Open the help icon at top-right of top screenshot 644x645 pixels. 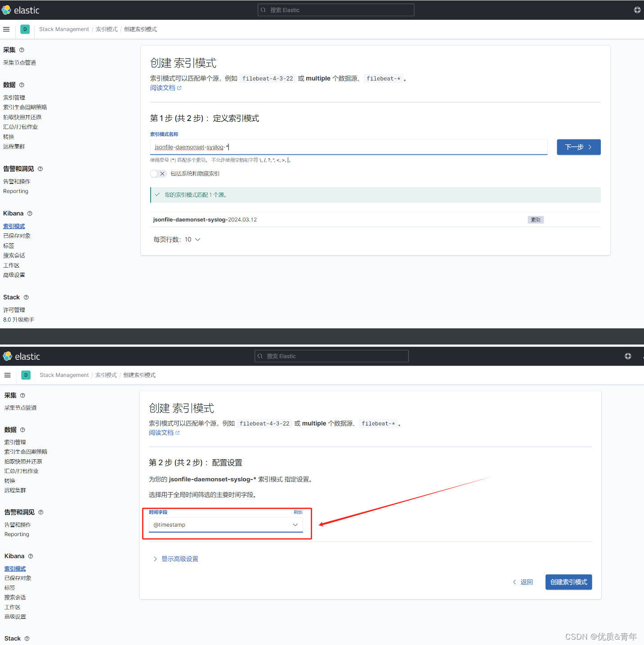pos(637,10)
